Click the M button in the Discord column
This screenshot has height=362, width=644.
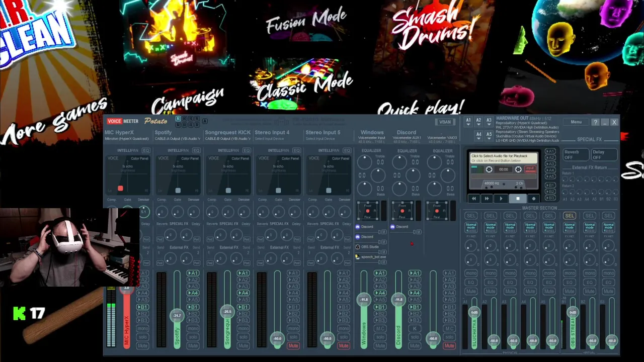pyautogui.click(x=418, y=232)
